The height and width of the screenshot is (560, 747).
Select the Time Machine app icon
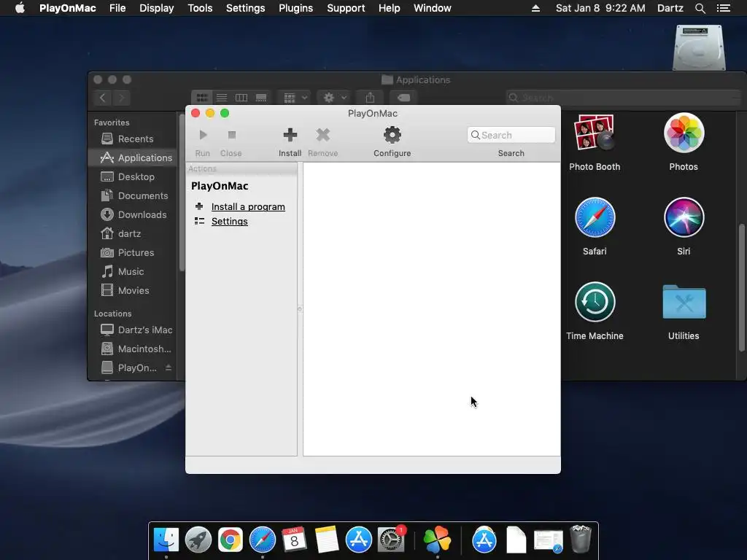pos(595,302)
